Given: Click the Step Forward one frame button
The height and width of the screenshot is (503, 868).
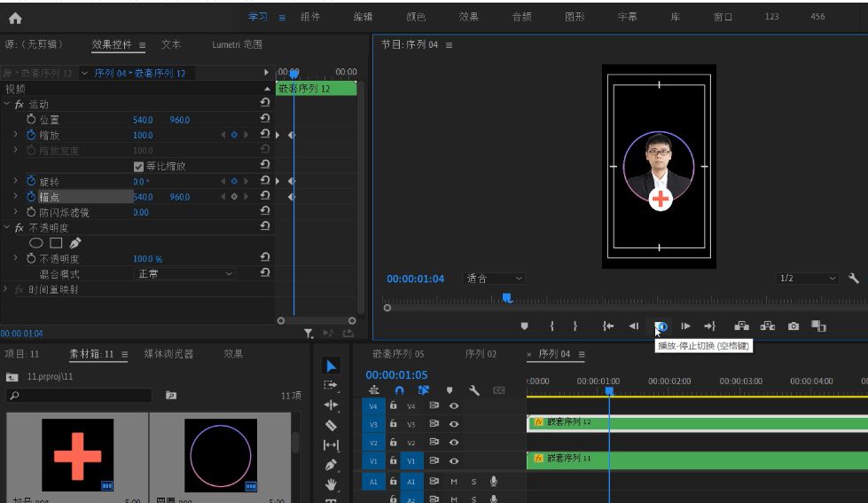Looking at the screenshot, I should click(x=685, y=326).
